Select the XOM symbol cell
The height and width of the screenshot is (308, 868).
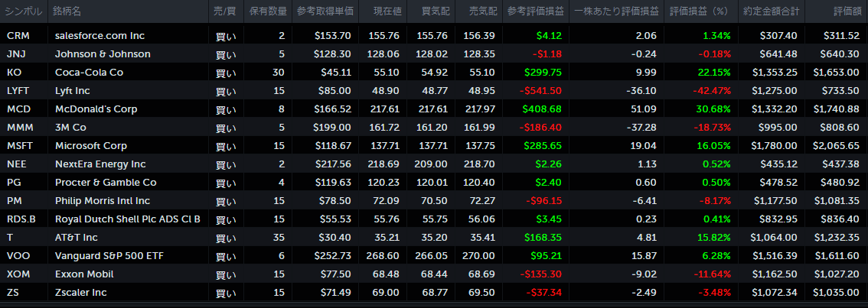18,274
